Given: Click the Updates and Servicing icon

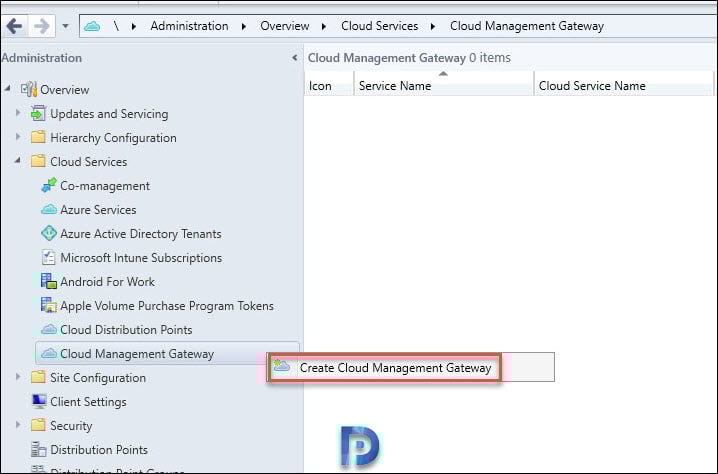Looking at the screenshot, I should coord(38,114).
